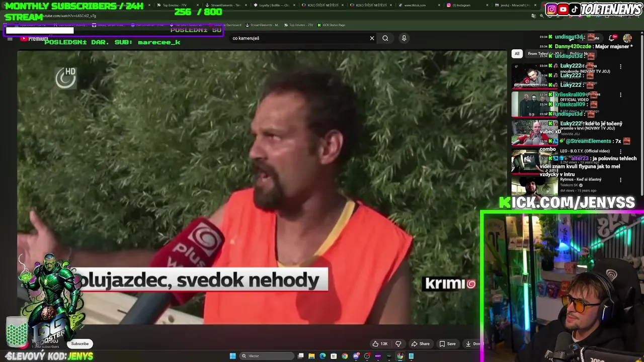
Task: Open the 'KICK Status Page' bookmark
Action: (x=331, y=25)
